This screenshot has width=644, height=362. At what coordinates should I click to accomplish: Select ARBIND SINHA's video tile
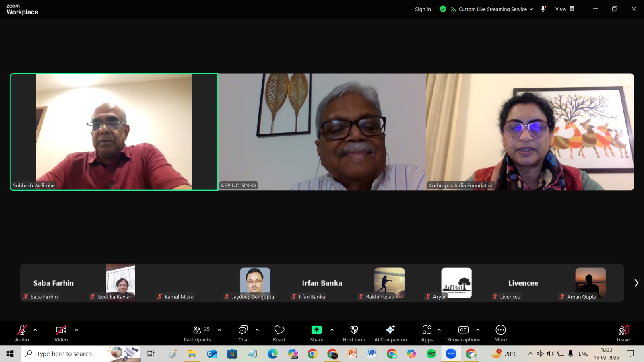(x=322, y=132)
